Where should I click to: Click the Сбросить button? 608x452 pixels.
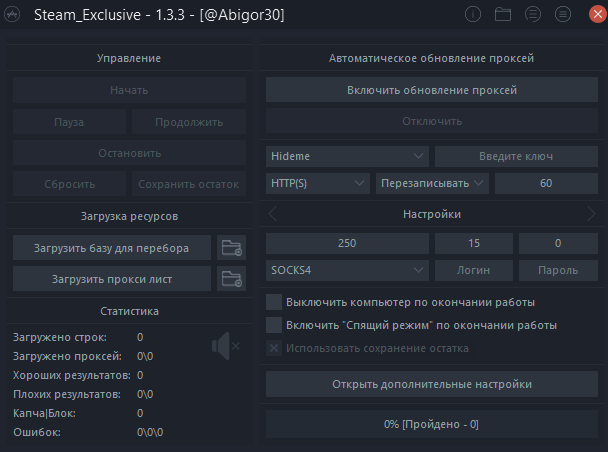(69, 184)
